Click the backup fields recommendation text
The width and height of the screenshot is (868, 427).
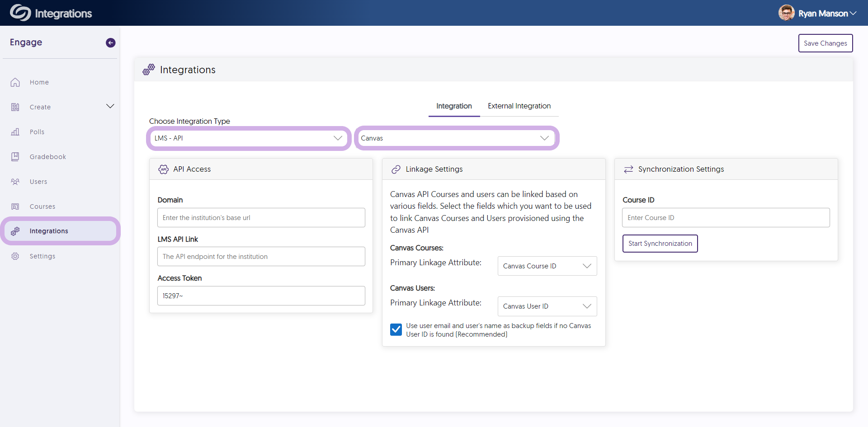click(498, 330)
